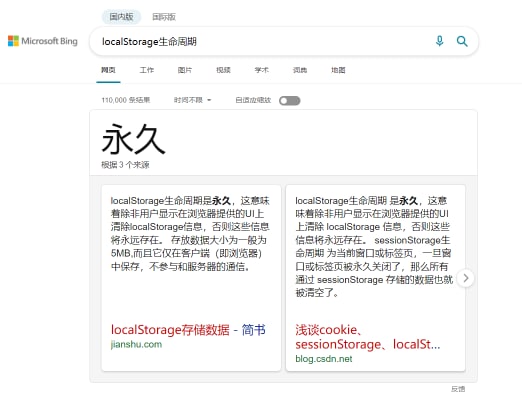522x399 pixels.
Task: Open the 网页 results tab
Action: pyautogui.click(x=108, y=70)
